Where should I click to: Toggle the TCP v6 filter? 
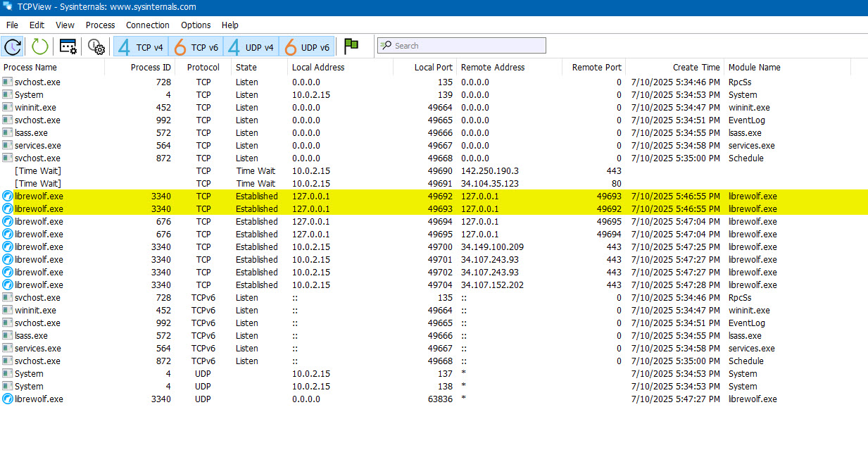coord(196,47)
